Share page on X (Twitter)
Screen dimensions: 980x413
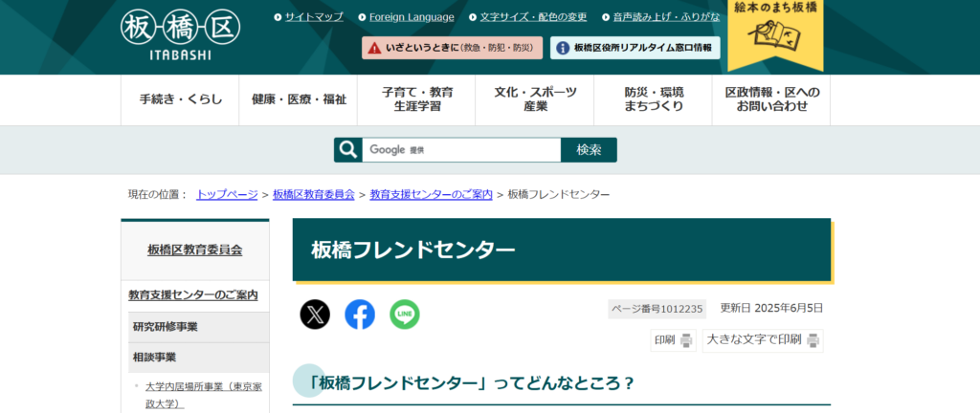pyautogui.click(x=315, y=314)
